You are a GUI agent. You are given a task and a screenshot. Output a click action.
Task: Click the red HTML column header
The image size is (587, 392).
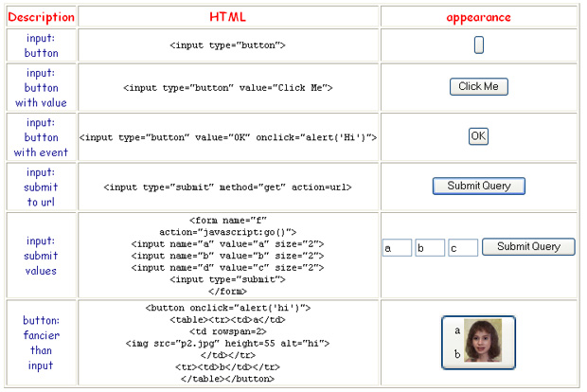pyautogui.click(x=228, y=17)
